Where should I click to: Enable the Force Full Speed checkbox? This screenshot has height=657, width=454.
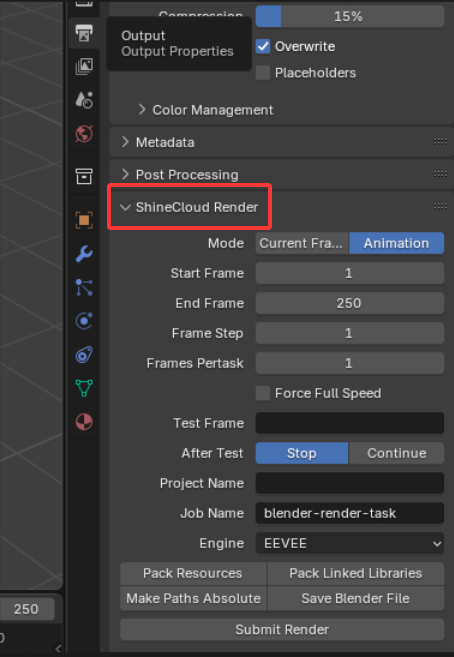(263, 393)
